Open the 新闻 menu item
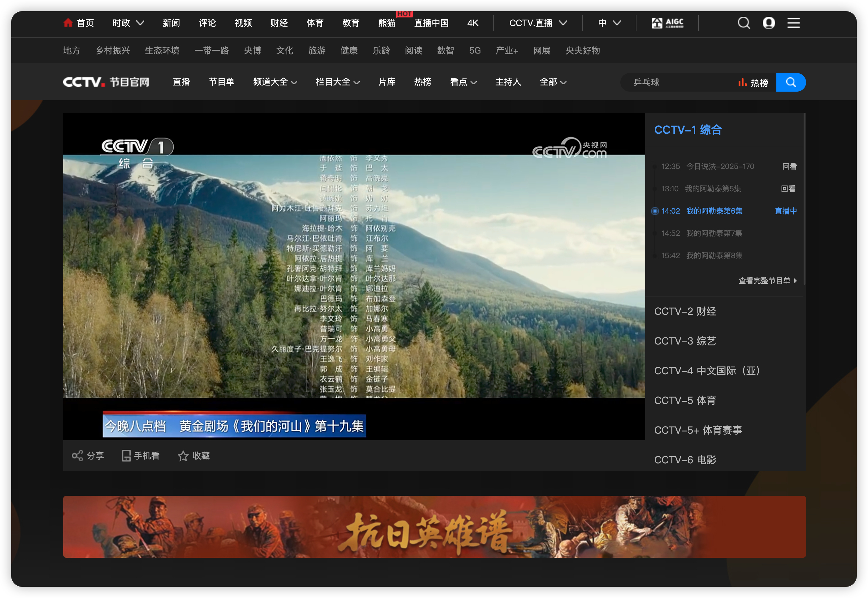The image size is (868, 598). [171, 23]
